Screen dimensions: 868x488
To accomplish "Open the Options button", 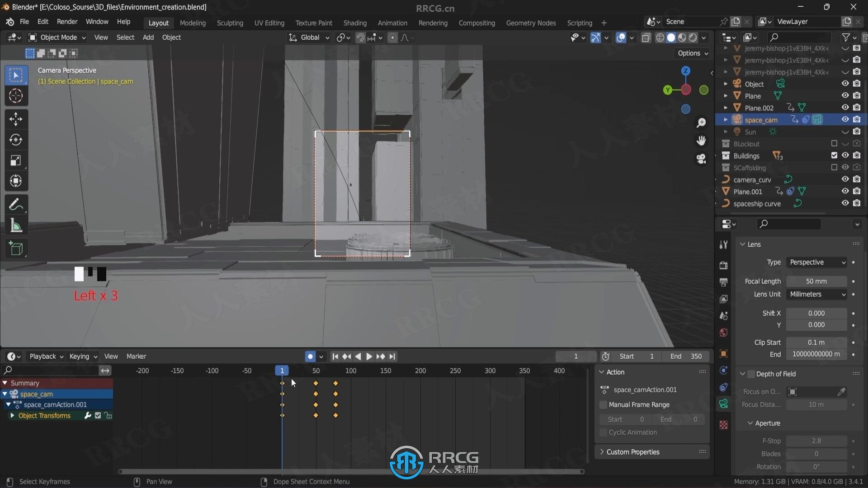I will (x=693, y=53).
